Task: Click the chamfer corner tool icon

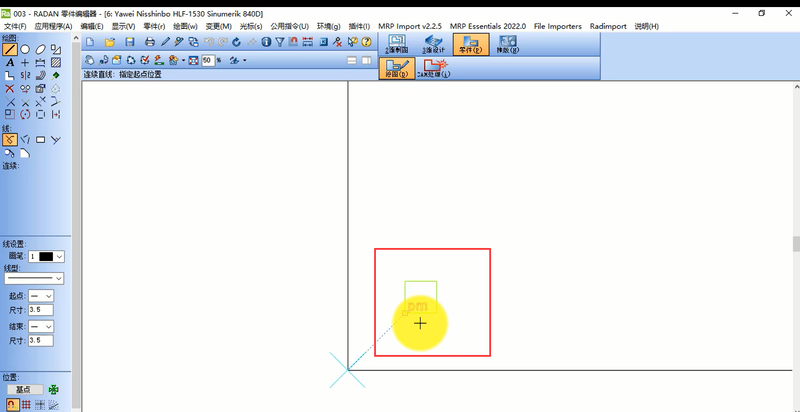Action: pos(25,153)
